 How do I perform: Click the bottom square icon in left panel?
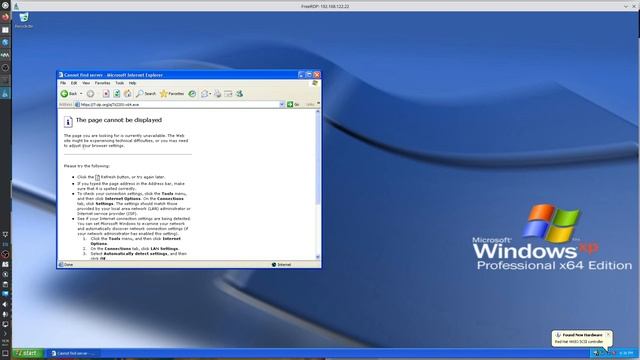(5, 353)
